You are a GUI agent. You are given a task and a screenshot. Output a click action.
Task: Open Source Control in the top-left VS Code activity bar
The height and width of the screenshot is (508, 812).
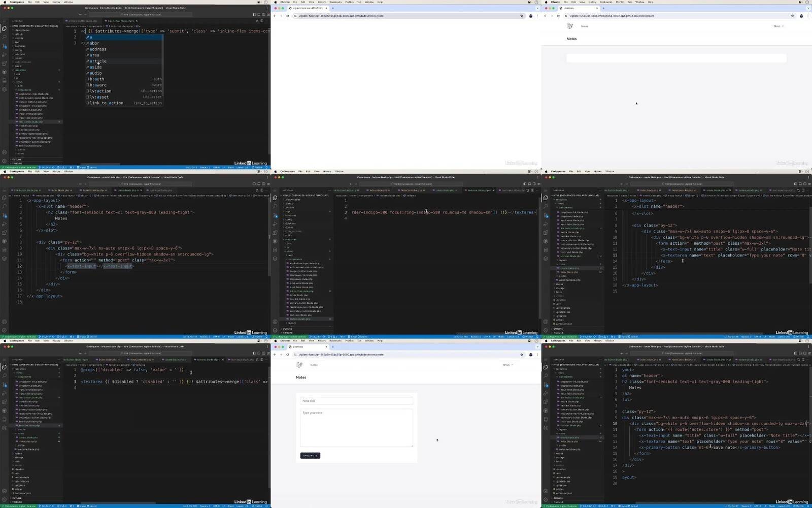pyautogui.click(x=4, y=46)
